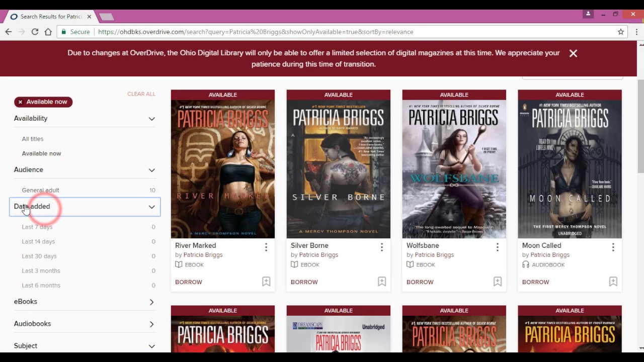Select the All titles availability filter
The image size is (644, 362).
[x=33, y=139]
